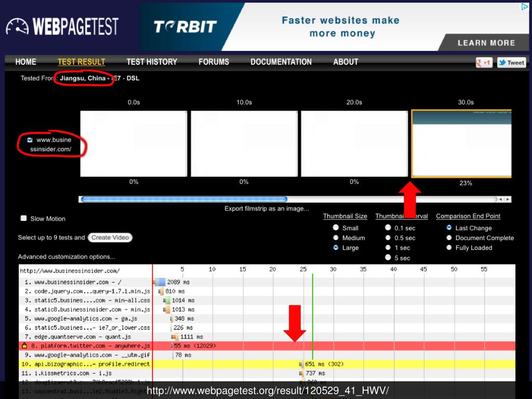Choose 0.5 sec thumbnail interval
The width and height of the screenshot is (532, 399).
388,237
